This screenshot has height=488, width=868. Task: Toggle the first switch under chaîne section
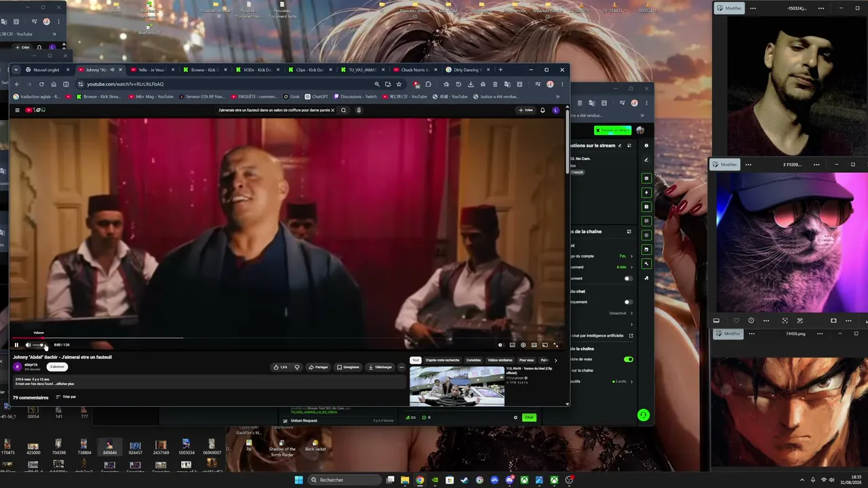628,279
